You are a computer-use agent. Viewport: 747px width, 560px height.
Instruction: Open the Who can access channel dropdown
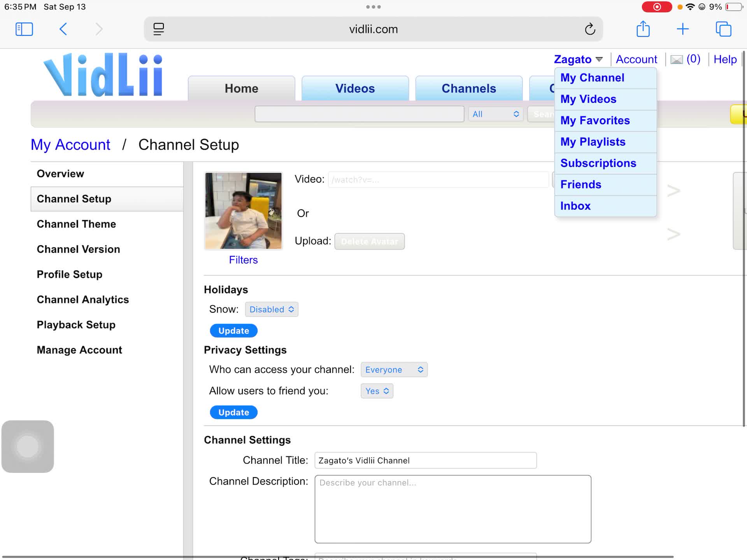(x=394, y=370)
